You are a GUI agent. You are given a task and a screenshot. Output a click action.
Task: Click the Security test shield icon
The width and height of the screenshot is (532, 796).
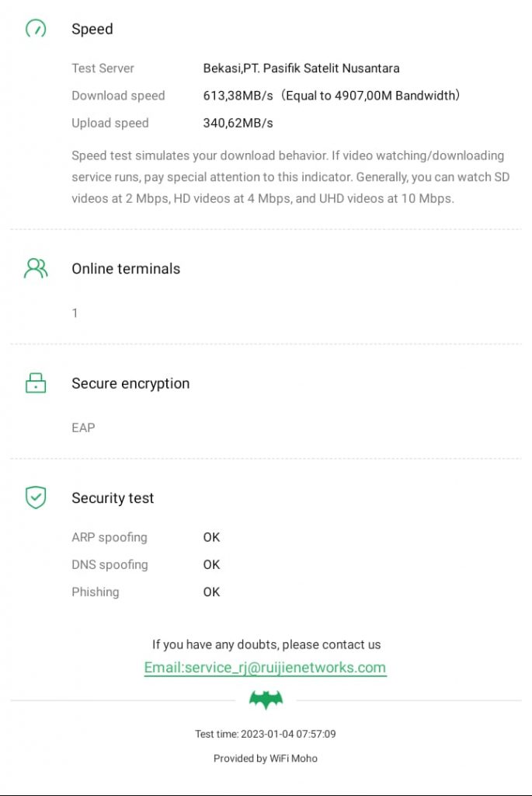36,497
